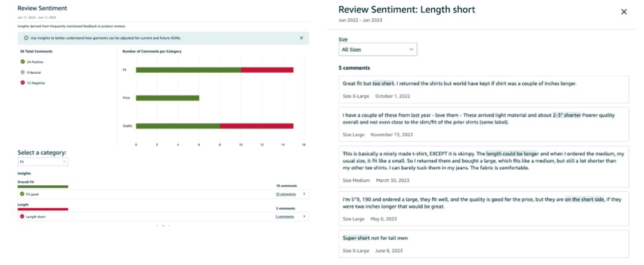The width and height of the screenshot is (644, 265).
Task: Click the red icon beside Length short
Action: coord(22,216)
